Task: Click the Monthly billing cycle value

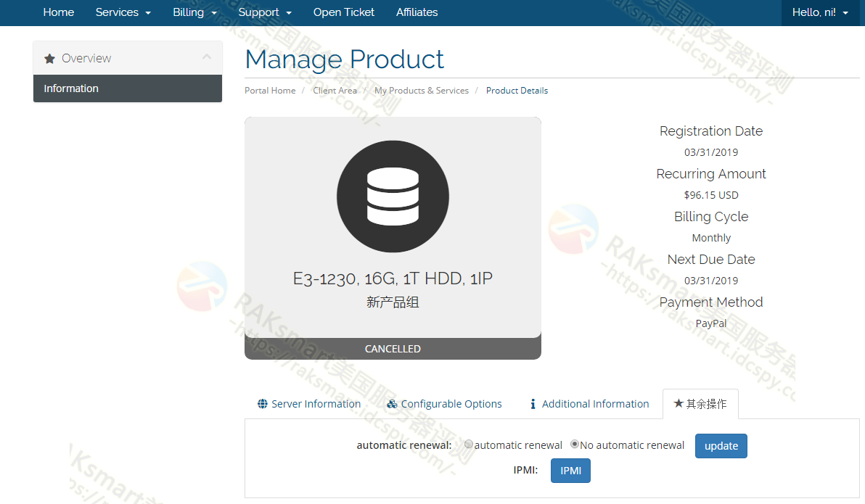Action: [711, 238]
